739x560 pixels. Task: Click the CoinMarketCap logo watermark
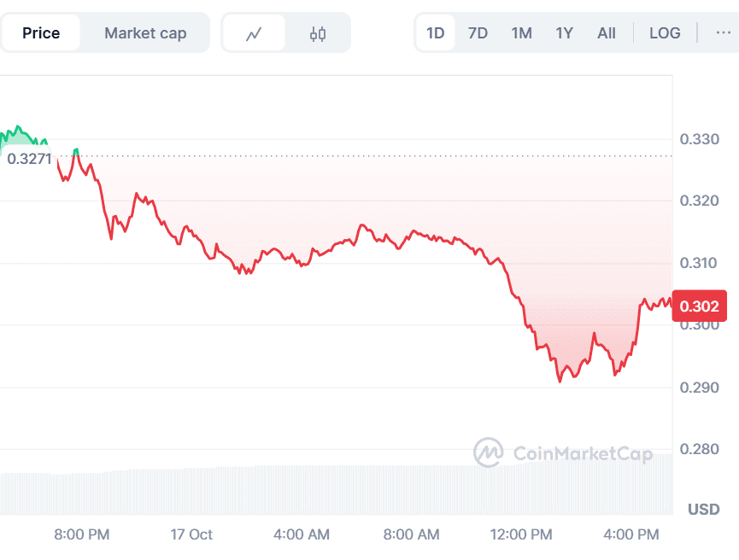point(565,452)
